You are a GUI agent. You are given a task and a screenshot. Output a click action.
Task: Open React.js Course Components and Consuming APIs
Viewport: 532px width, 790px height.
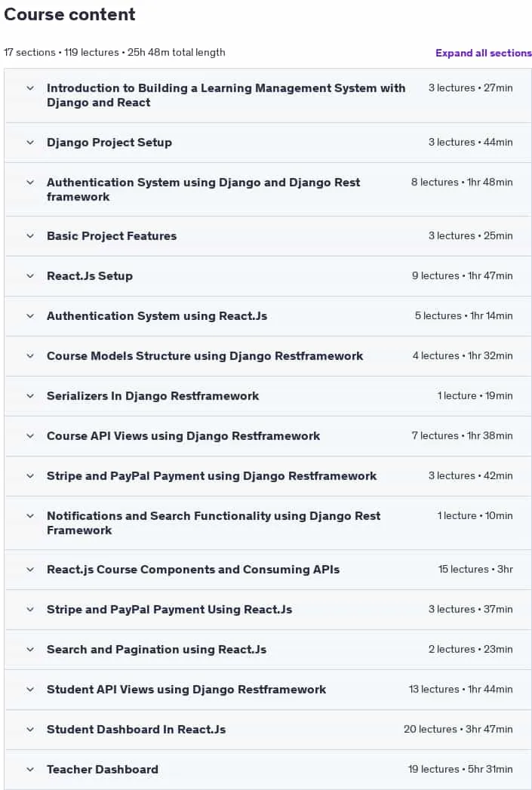click(x=193, y=570)
